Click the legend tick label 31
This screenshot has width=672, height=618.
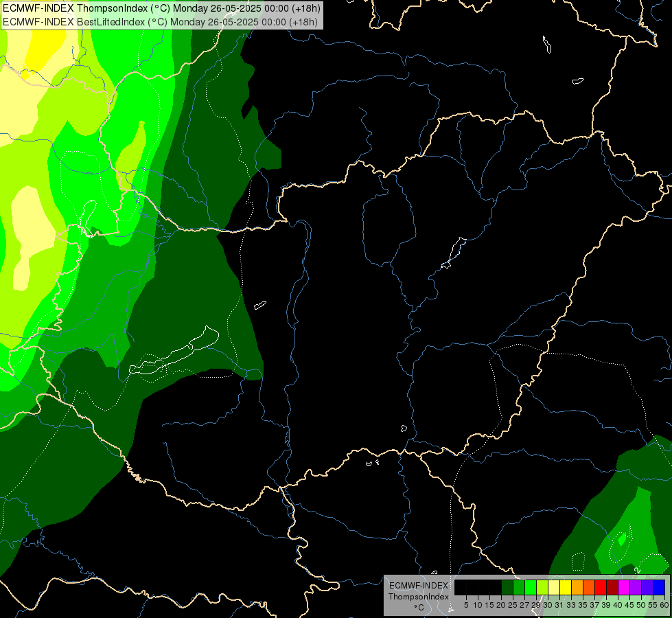[559, 605]
